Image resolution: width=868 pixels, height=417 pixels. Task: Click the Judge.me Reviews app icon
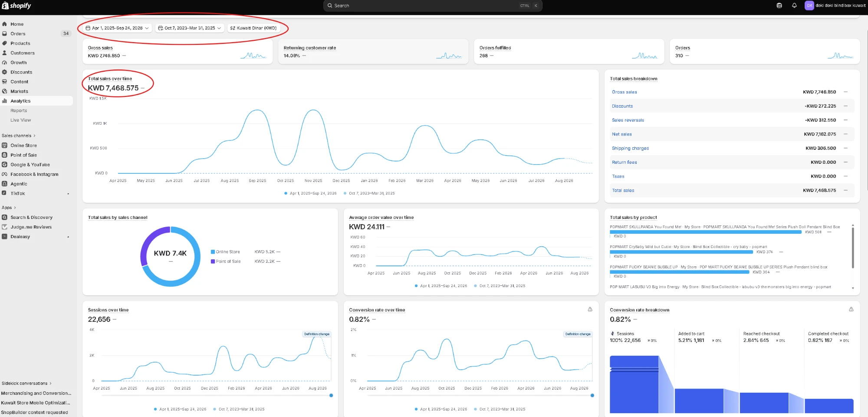click(4, 227)
